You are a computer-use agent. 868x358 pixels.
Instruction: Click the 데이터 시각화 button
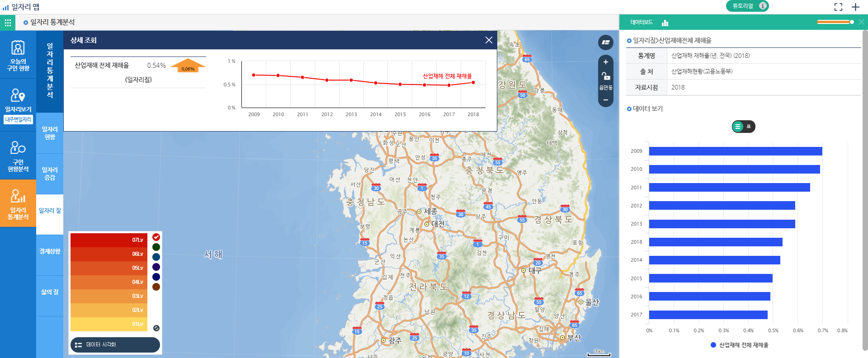(x=115, y=344)
